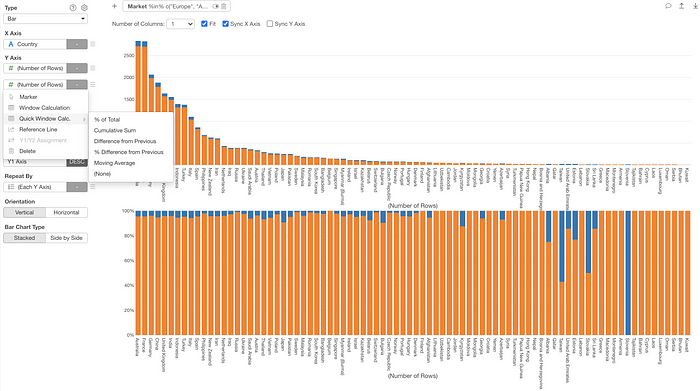Click the Delete trash icon in menu
Image resolution: width=700 pixels, height=391 pixels.
(11, 151)
